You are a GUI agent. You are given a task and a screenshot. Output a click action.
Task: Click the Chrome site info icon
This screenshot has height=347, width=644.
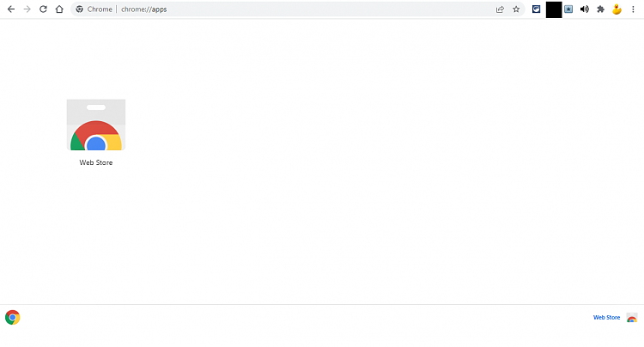[x=79, y=9]
